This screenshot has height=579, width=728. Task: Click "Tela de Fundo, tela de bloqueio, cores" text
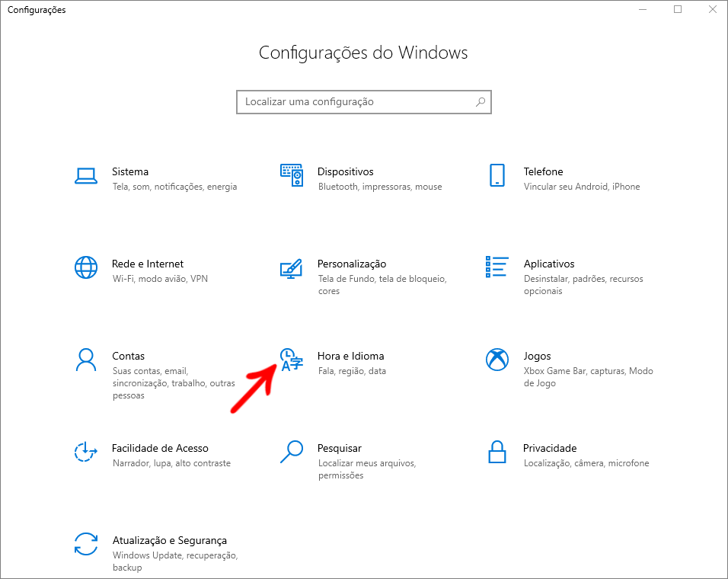pyautogui.click(x=382, y=285)
